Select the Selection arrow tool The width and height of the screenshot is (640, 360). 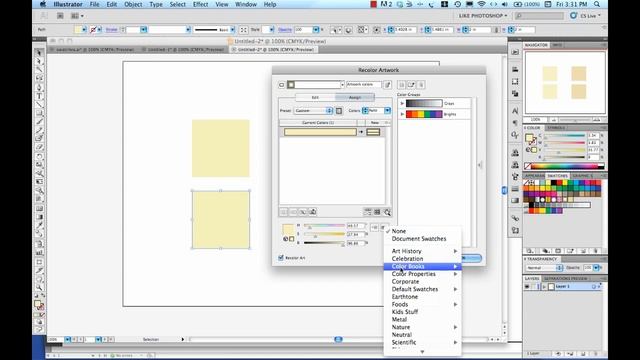(39, 53)
